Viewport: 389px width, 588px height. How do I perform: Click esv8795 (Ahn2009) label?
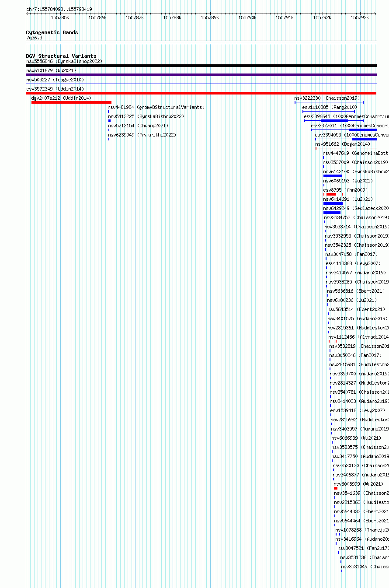pyautogui.click(x=345, y=190)
